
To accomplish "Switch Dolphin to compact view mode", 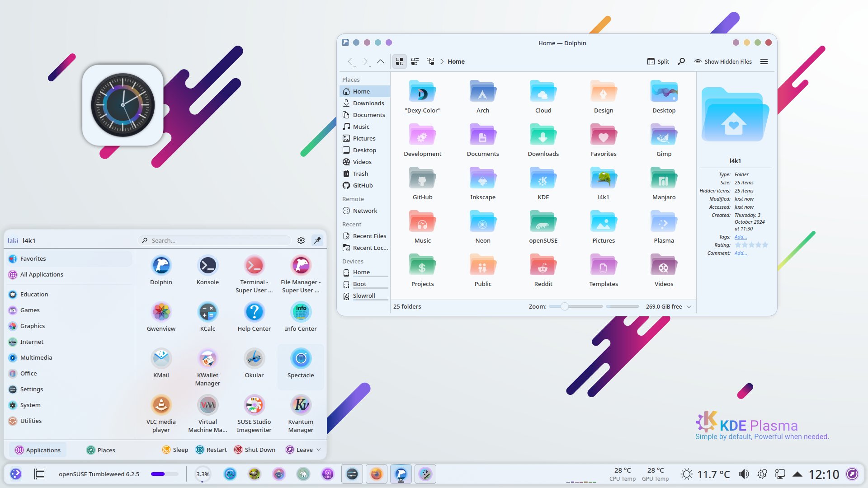I will click(415, 61).
